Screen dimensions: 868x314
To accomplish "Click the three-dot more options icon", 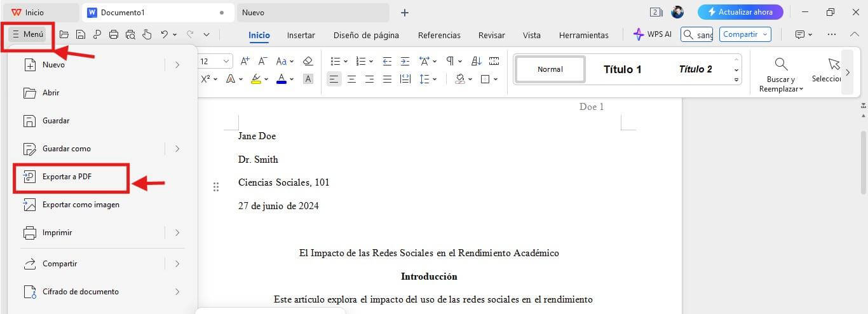I will click(x=832, y=34).
